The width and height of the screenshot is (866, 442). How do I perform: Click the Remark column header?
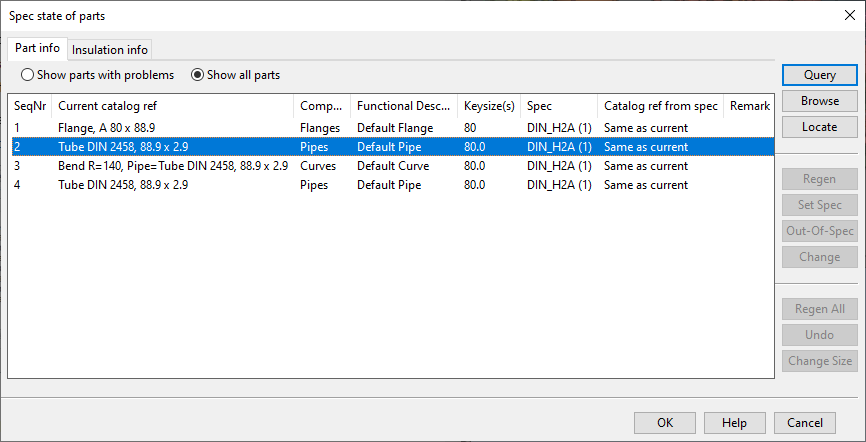[x=749, y=106]
